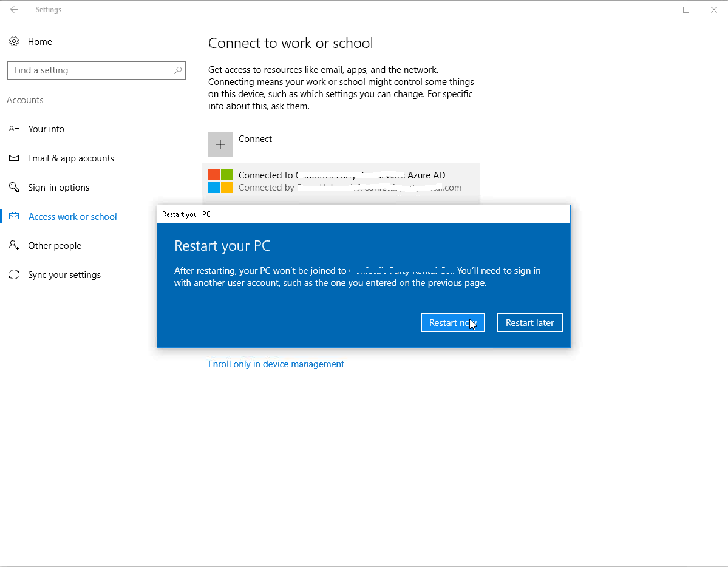Screen dimensions: 728x567
Task: Close the Settings window
Action: tap(714, 10)
